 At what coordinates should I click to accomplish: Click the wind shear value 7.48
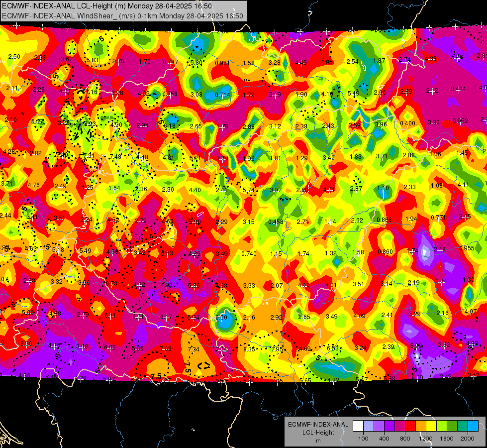tap(115, 156)
